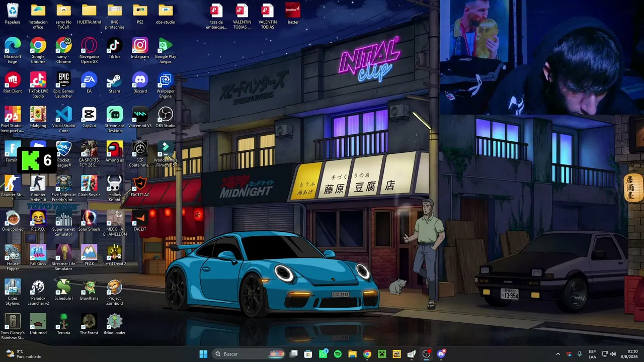The width and height of the screenshot is (644, 362).
Task: Switch to OBS Studio on the taskbar
Action: point(426,354)
